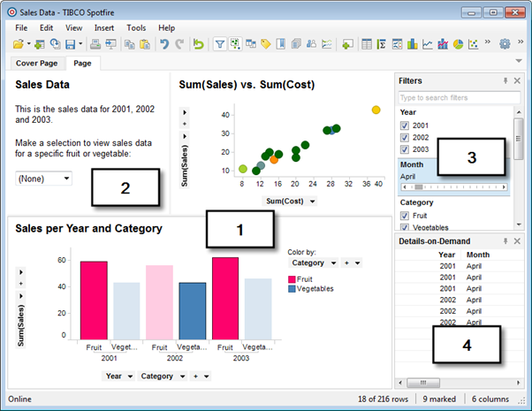Toggle the 2002 year checkbox
This screenshot has height=411, width=532.
point(405,138)
